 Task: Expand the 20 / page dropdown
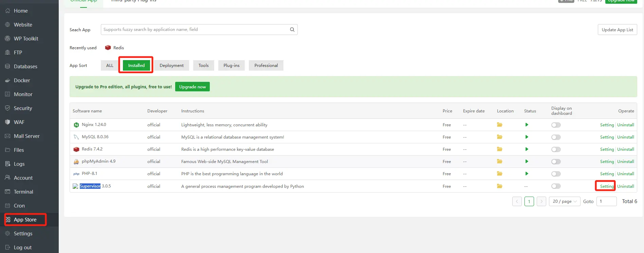click(x=565, y=201)
